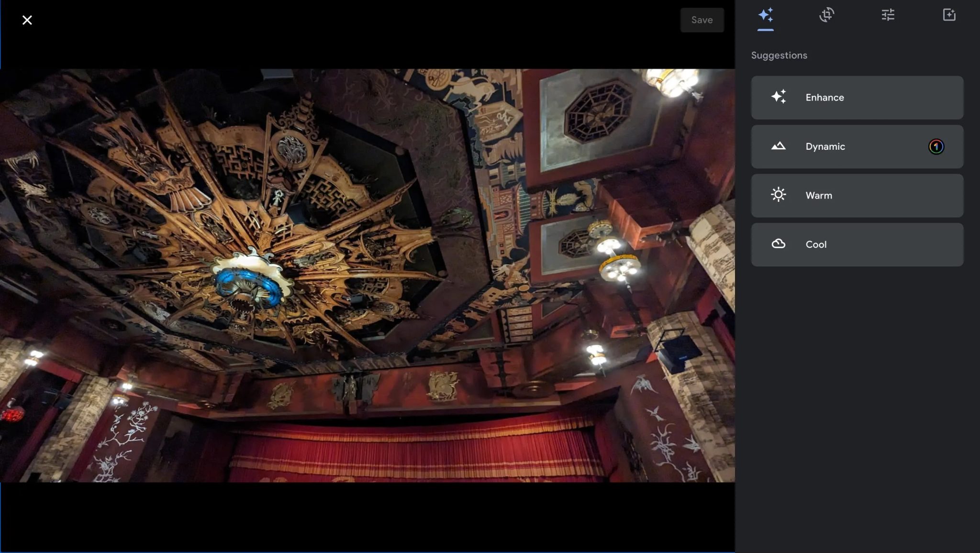Click the red curtain in the photo
The height and width of the screenshot is (553, 980).
click(x=416, y=452)
